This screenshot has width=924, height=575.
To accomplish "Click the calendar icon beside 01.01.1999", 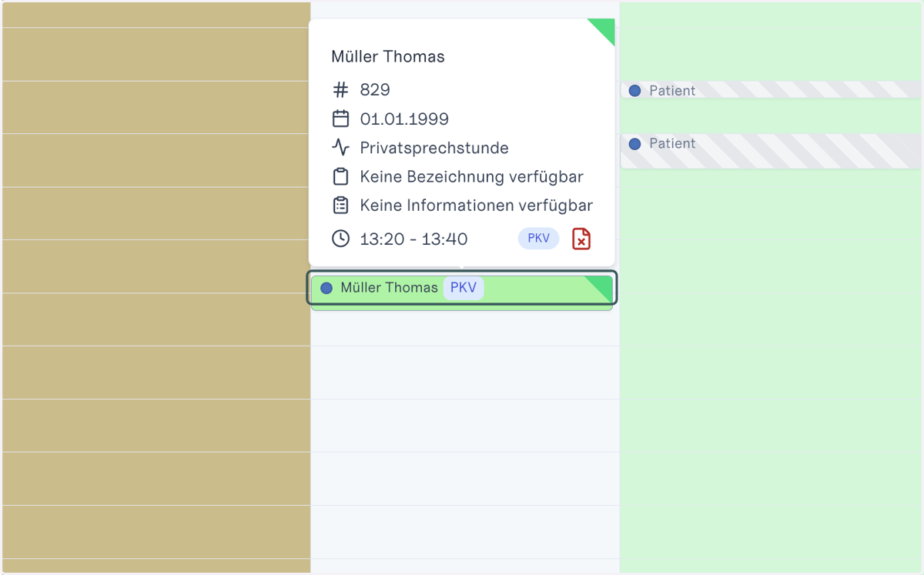I will 340,119.
